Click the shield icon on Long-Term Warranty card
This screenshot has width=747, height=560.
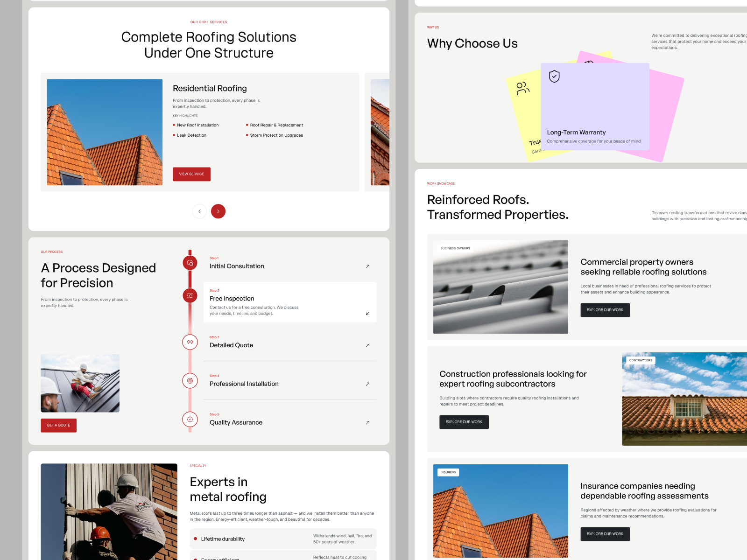click(x=554, y=76)
